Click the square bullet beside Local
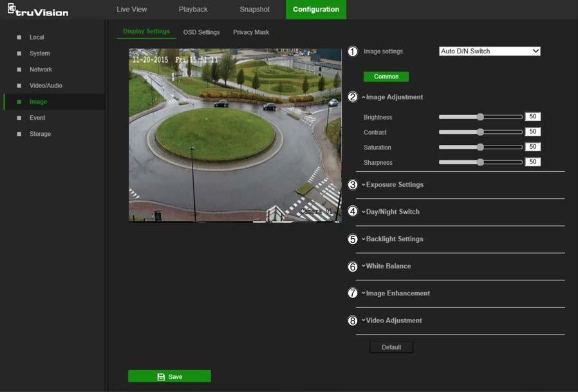 19,37
